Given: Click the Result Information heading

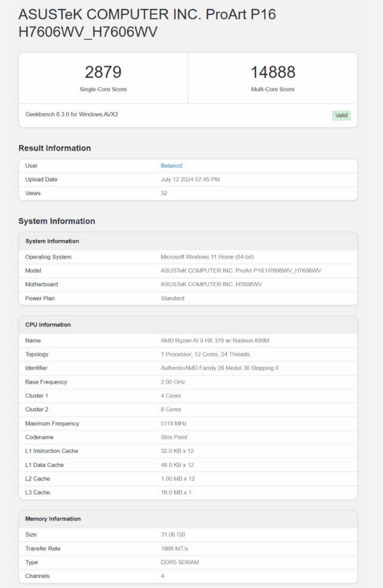Looking at the screenshot, I should [x=54, y=148].
